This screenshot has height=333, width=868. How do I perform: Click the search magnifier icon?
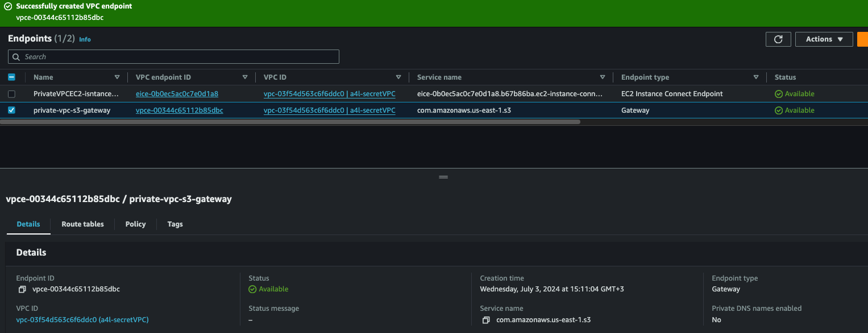click(16, 57)
